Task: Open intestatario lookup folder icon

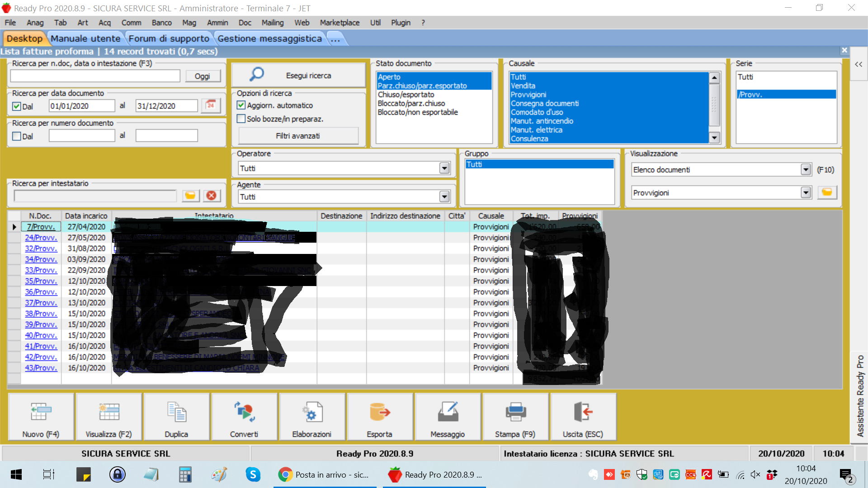Action: [191, 195]
